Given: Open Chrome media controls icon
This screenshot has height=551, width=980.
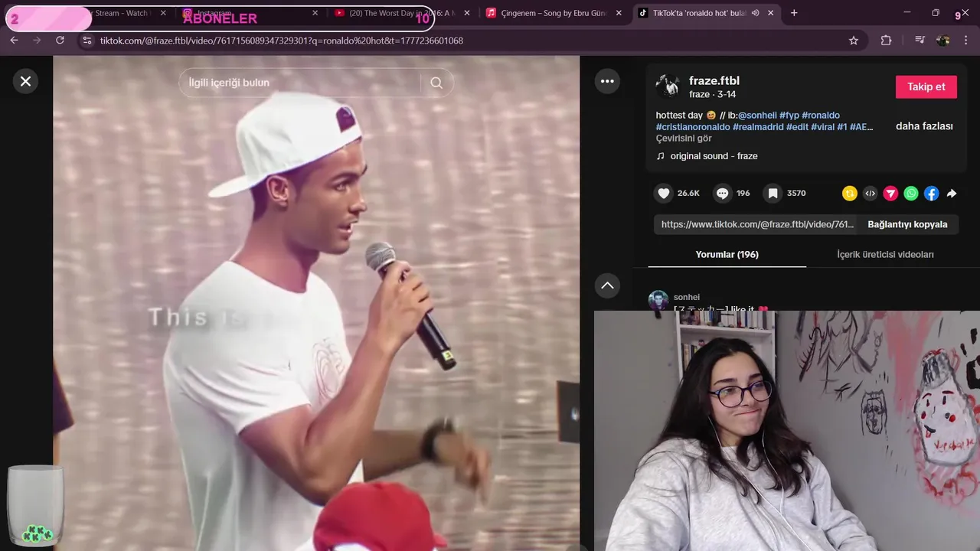Looking at the screenshot, I should tap(920, 41).
